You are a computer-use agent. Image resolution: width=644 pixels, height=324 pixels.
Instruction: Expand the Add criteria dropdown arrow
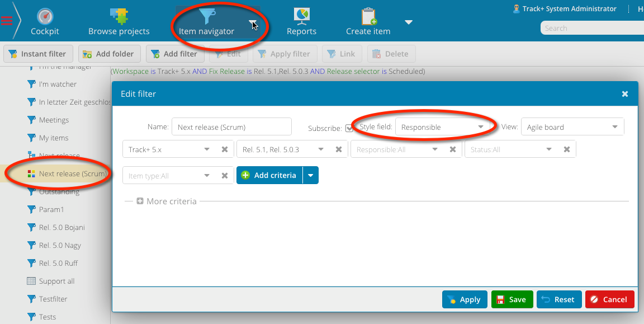tap(311, 175)
